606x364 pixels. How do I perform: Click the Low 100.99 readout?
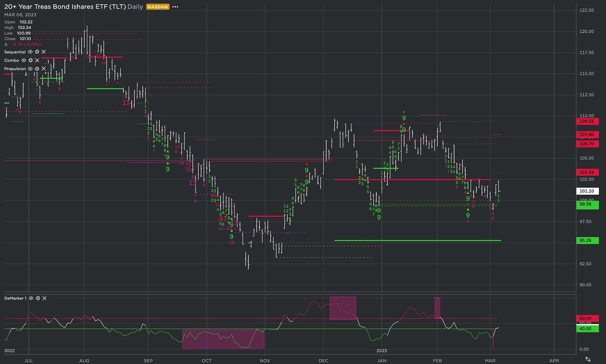[17, 33]
